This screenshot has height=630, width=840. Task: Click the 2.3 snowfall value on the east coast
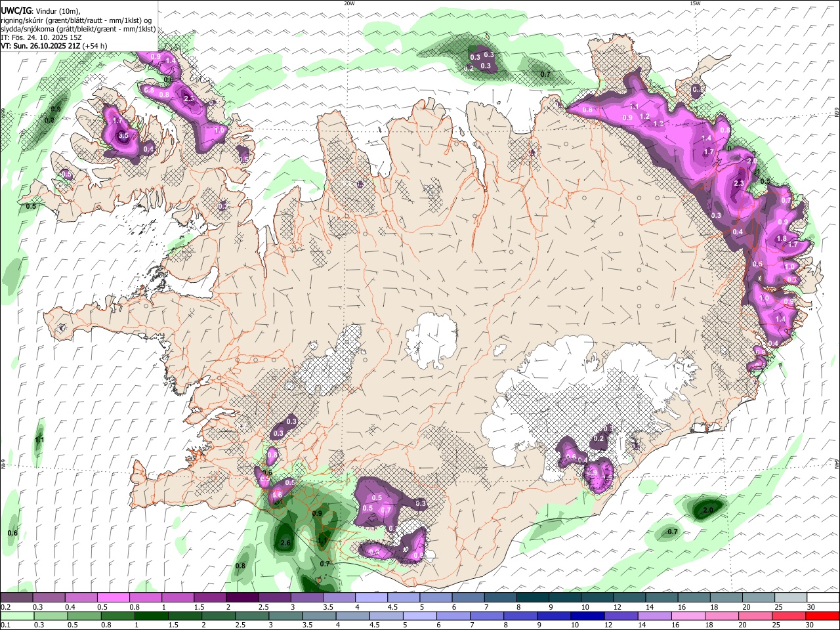tap(738, 183)
